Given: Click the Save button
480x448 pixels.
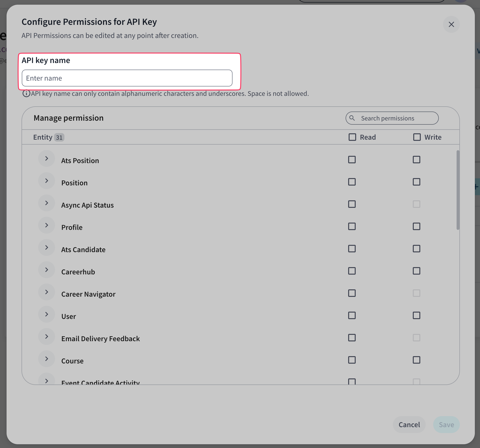Looking at the screenshot, I should (446, 425).
